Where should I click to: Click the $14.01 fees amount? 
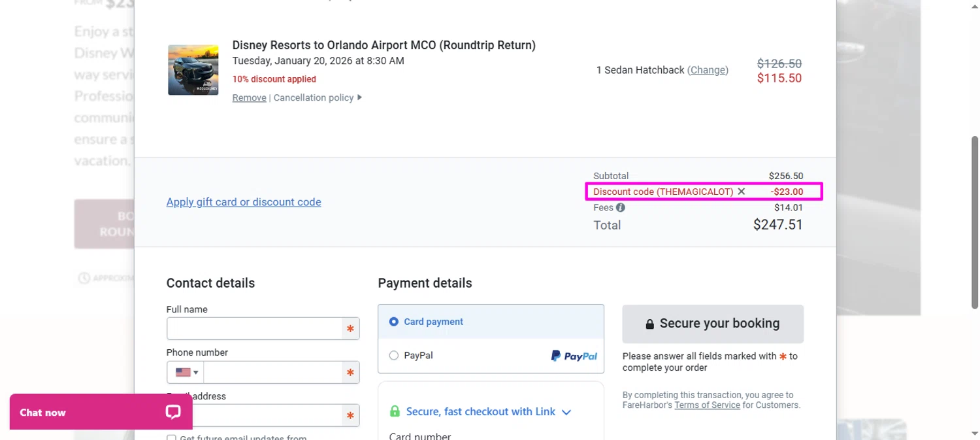click(789, 207)
